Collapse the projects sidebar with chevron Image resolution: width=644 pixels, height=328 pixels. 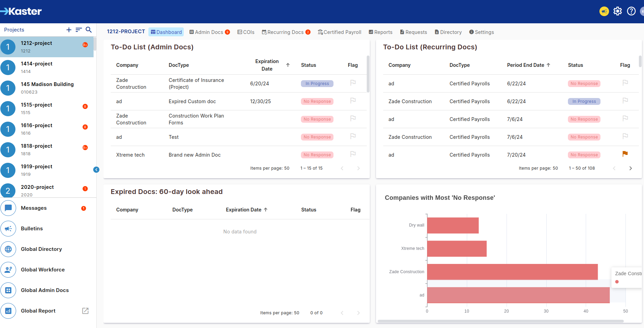point(96,170)
